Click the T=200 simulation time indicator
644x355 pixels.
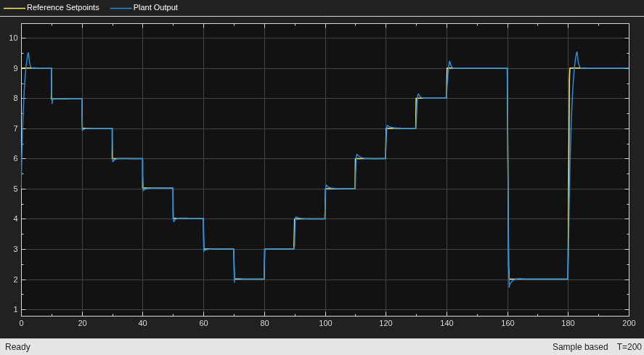point(629,347)
